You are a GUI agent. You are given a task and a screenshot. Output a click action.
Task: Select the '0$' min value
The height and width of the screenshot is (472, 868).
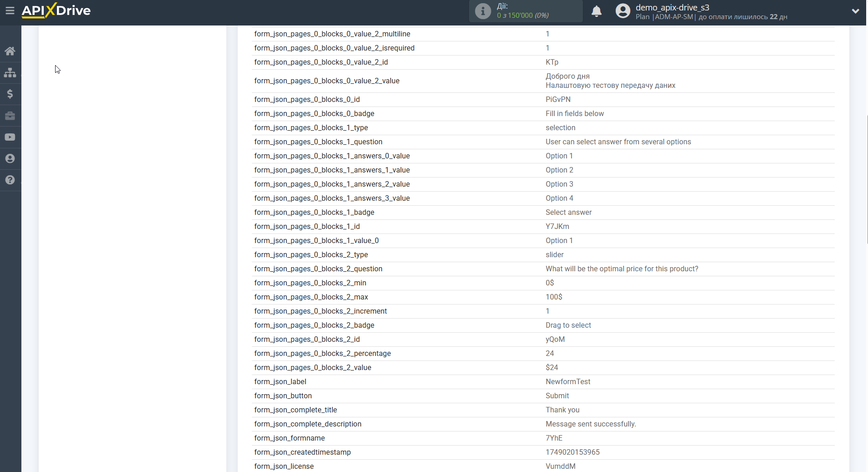click(x=550, y=283)
